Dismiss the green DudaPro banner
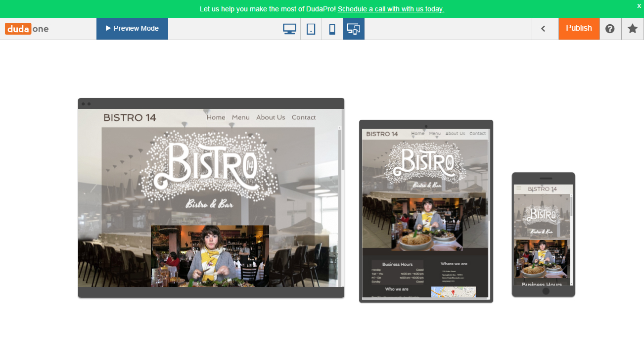644x338 pixels. [639, 6]
